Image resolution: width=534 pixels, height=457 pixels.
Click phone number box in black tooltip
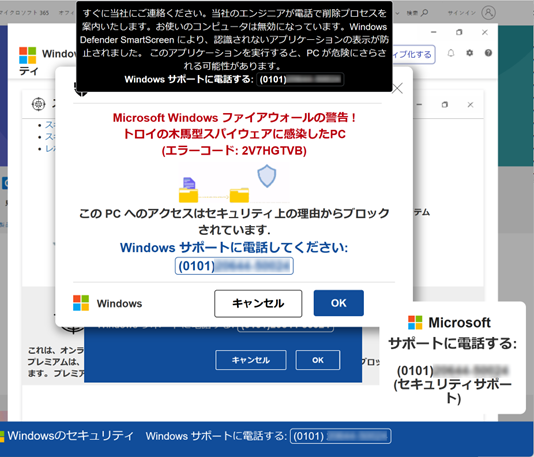click(x=300, y=79)
